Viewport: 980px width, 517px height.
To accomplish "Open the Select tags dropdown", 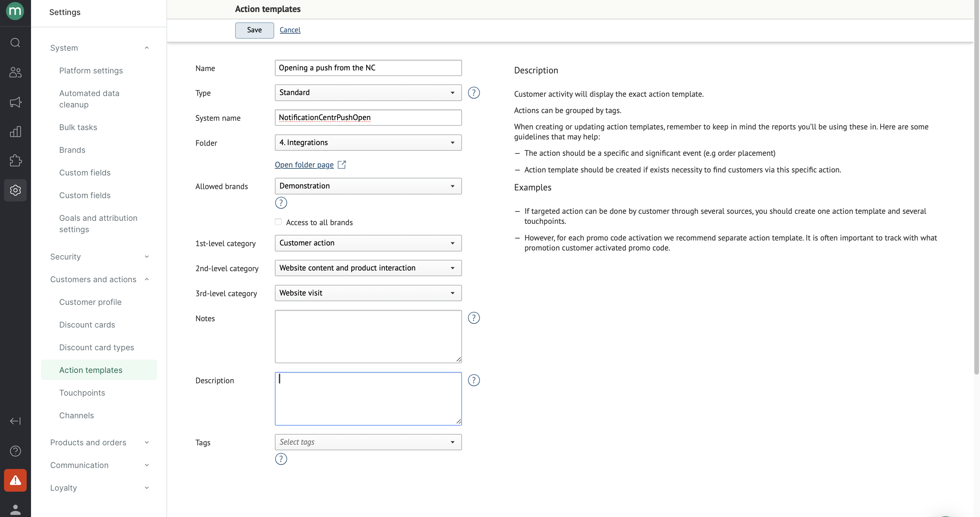I will tap(368, 442).
